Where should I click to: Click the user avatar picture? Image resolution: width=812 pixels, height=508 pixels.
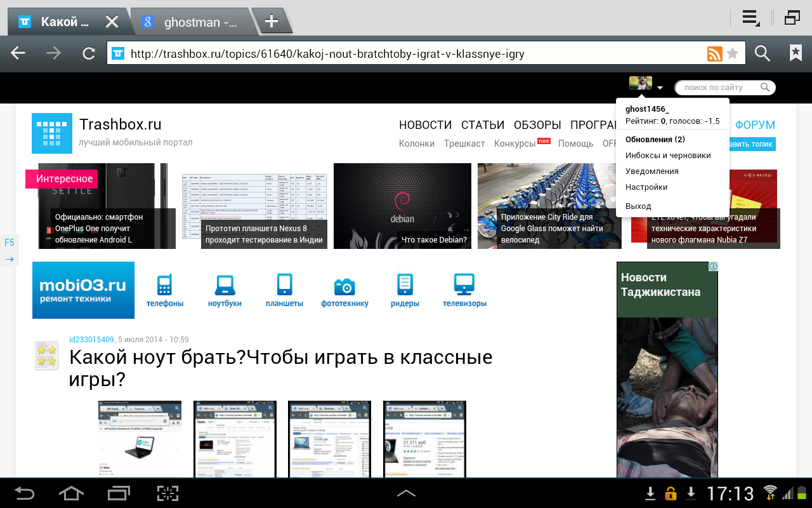pyautogui.click(x=640, y=83)
